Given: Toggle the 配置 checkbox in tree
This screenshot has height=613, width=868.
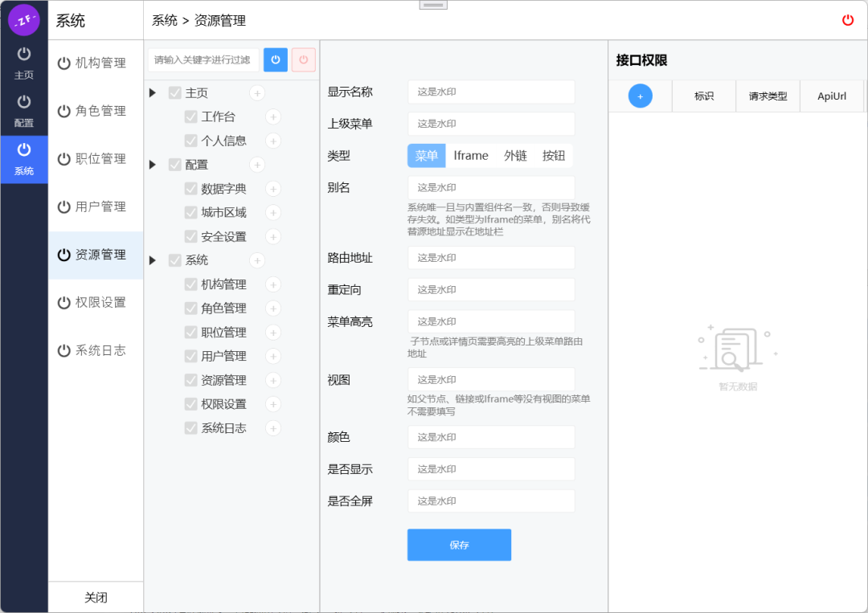Looking at the screenshot, I should pos(175,165).
